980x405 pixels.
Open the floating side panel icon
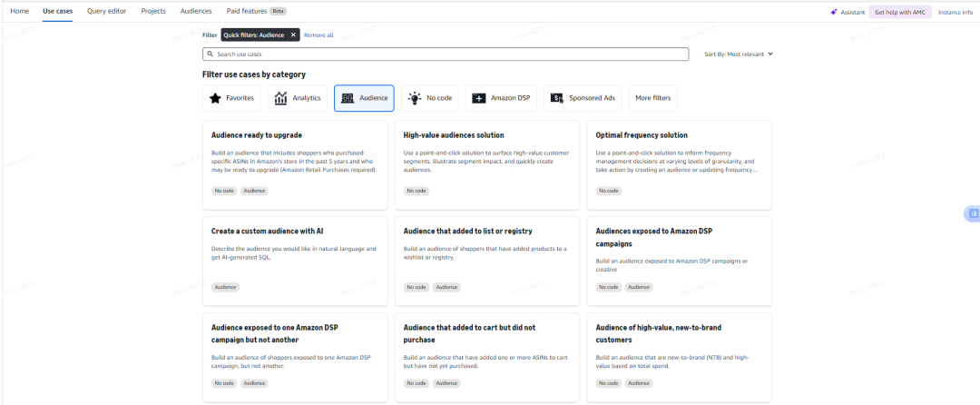pos(973,213)
